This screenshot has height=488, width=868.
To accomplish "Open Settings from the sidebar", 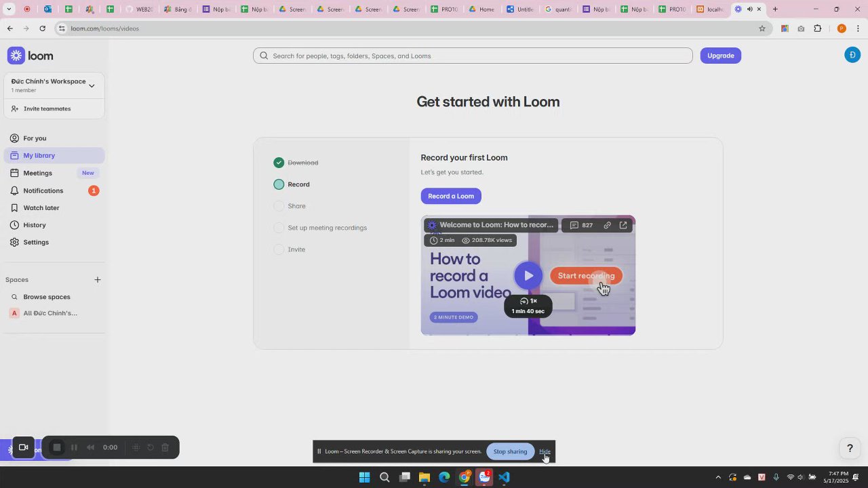I will 54,242.
